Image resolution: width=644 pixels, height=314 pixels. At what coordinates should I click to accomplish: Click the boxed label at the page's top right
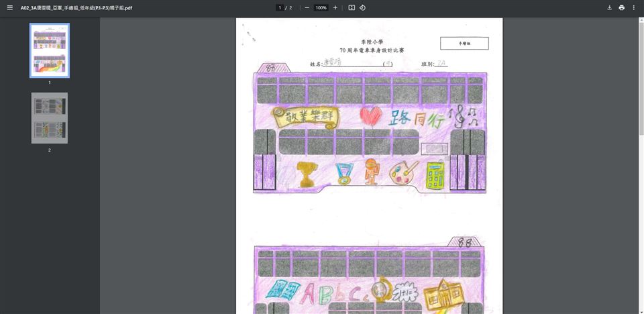click(464, 43)
